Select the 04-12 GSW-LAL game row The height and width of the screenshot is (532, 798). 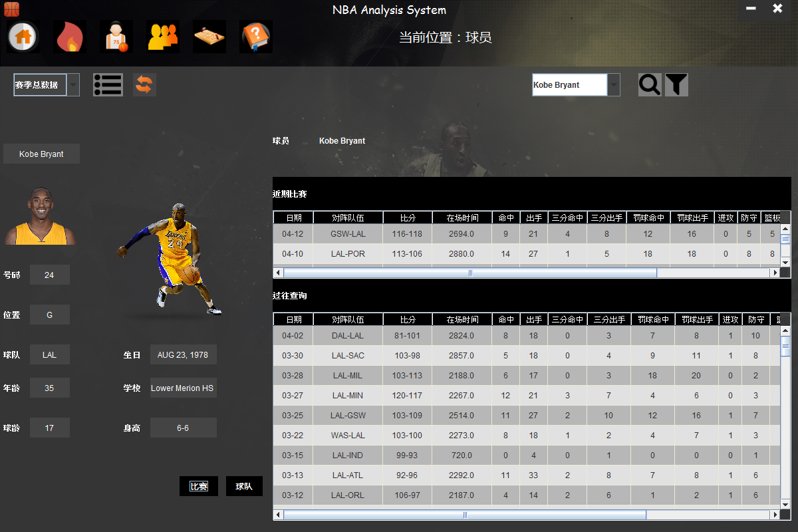pos(526,234)
